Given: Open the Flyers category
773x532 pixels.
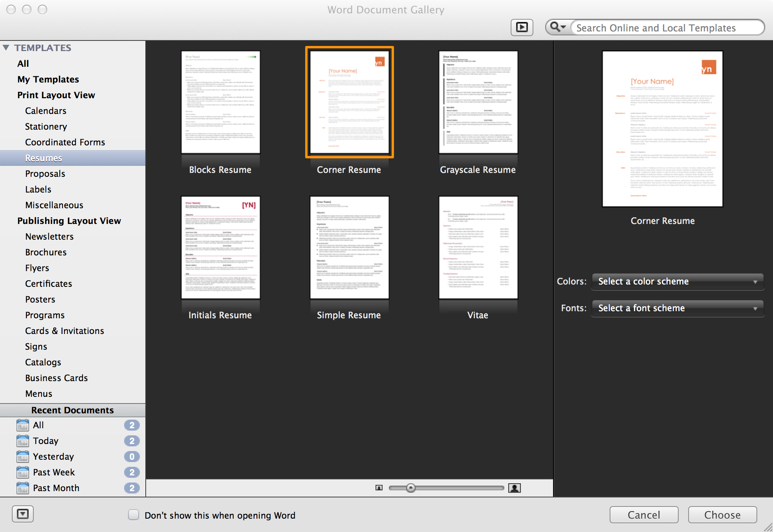Looking at the screenshot, I should click(x=37, y=268).
